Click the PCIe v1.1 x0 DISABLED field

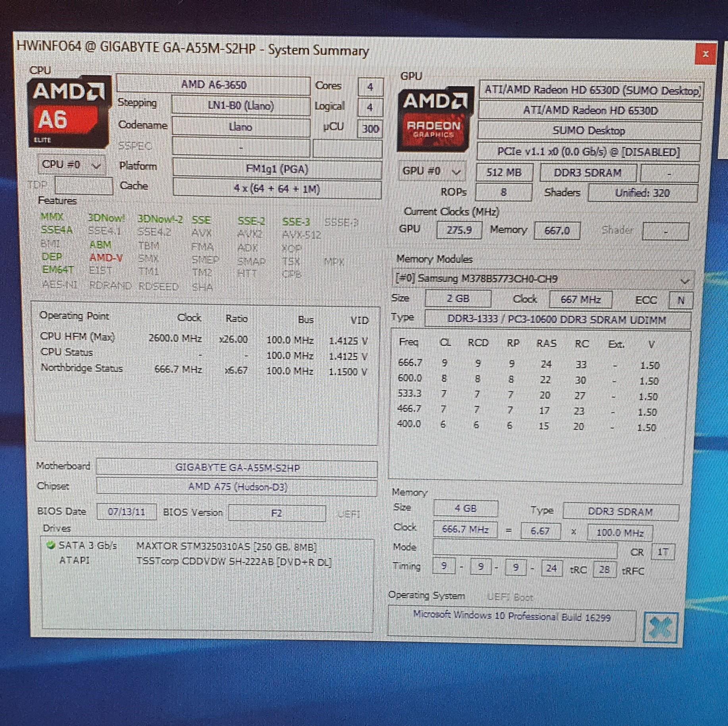[x=588, y=152]
